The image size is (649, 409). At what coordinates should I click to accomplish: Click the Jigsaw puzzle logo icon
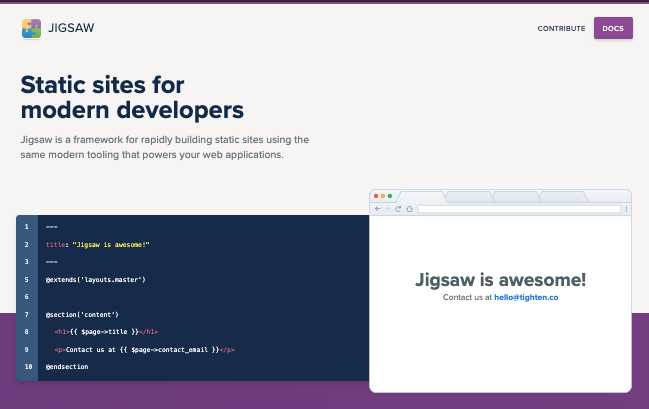(31, 29)
